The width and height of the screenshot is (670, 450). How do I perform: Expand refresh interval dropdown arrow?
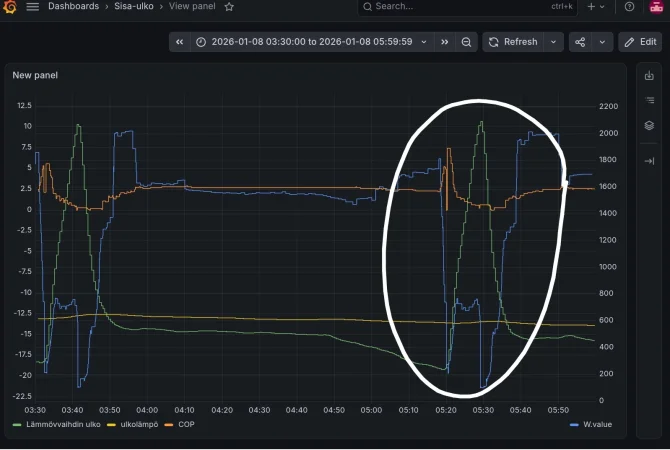pyautogui.click(x=554, y=42)
